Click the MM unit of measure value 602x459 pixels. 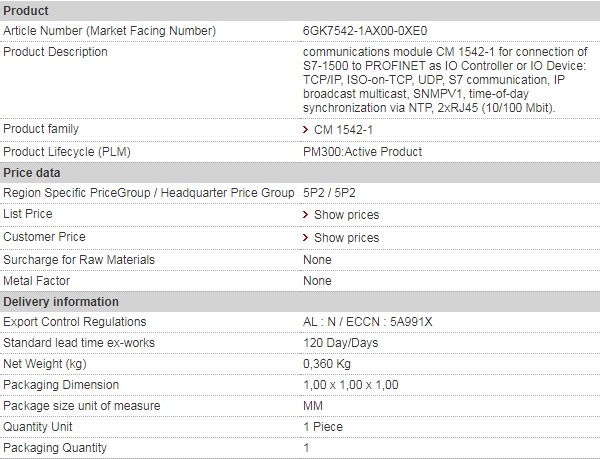pos(313,406)
